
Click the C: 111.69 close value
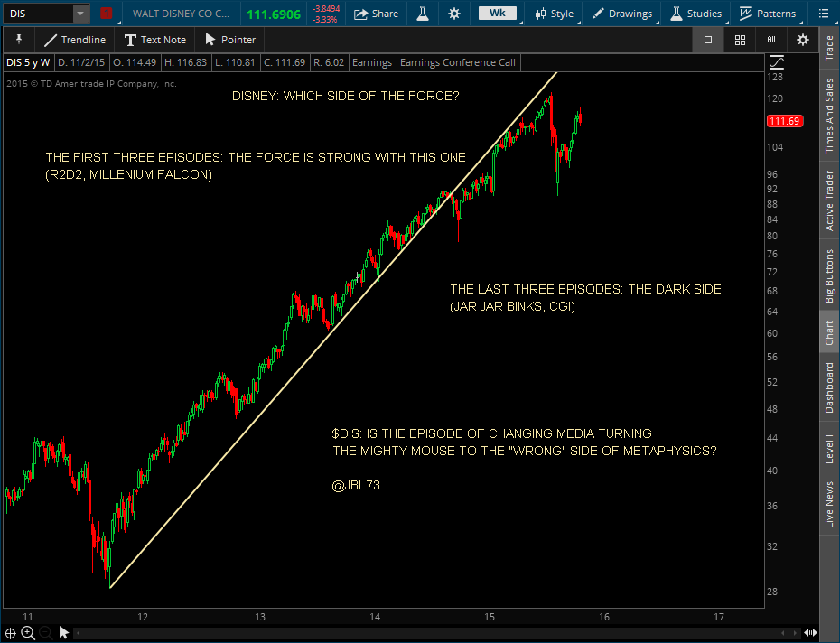[x=285, y=62]
